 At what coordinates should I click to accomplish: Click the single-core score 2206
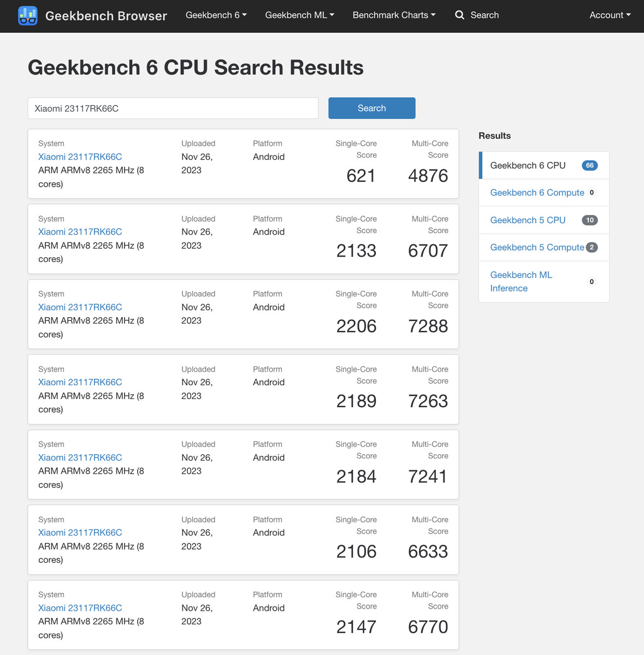[x=357, y=326]
